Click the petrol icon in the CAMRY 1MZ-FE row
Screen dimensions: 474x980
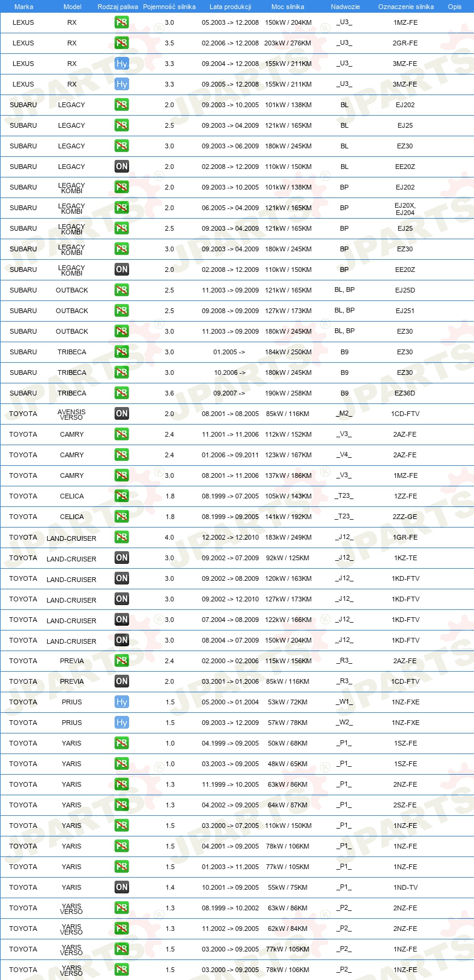pyautogui.click(x=122, y=475)
